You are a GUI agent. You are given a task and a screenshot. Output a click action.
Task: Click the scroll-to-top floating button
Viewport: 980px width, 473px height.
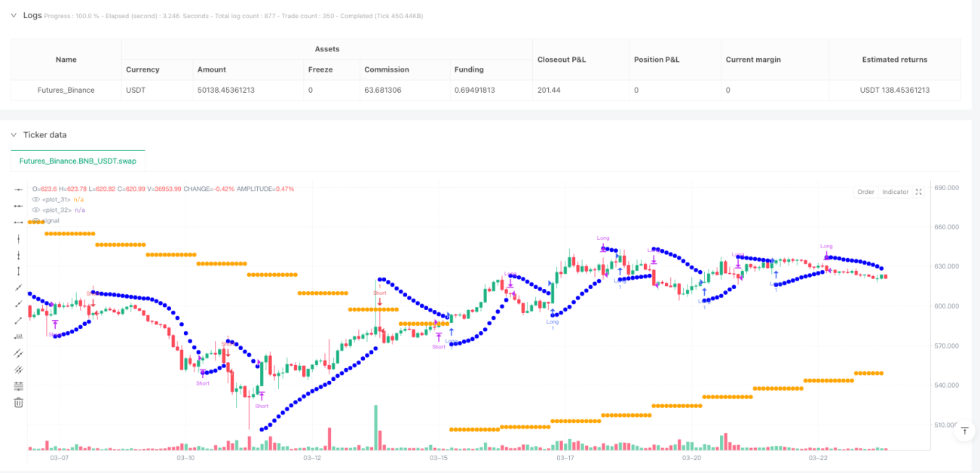coord(964,430)
